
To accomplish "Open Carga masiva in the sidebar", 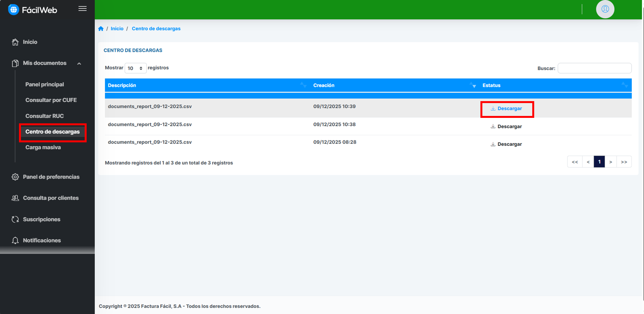I will coord(43,147).
